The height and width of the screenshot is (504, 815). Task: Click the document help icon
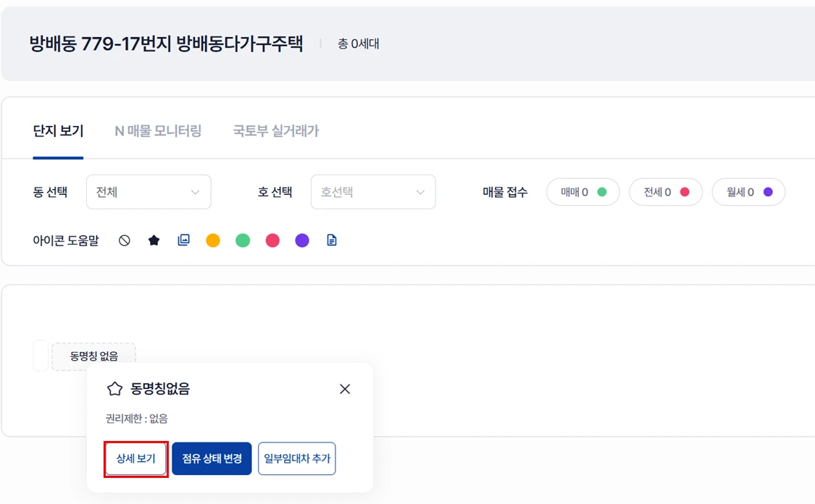pos(332,240)
